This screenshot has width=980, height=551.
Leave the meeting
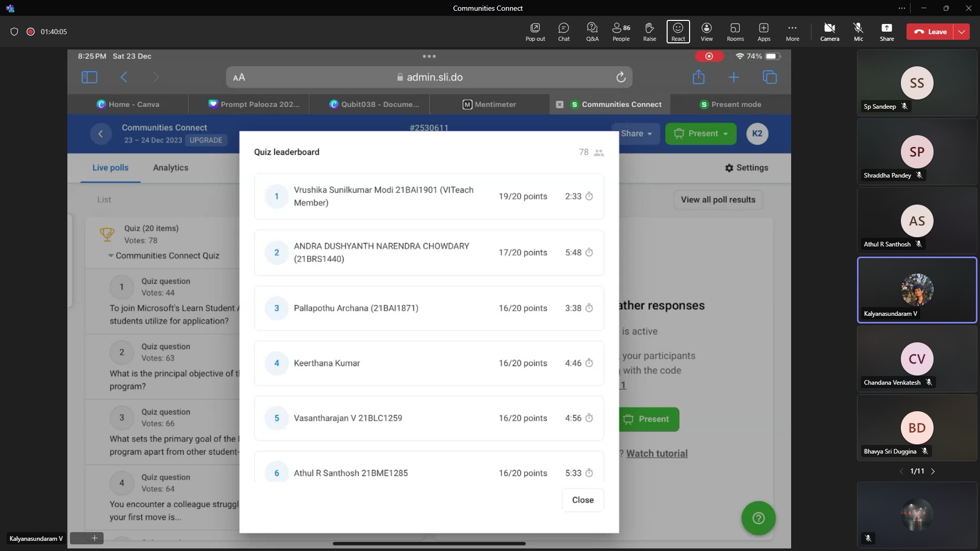(x=930, y=32)
